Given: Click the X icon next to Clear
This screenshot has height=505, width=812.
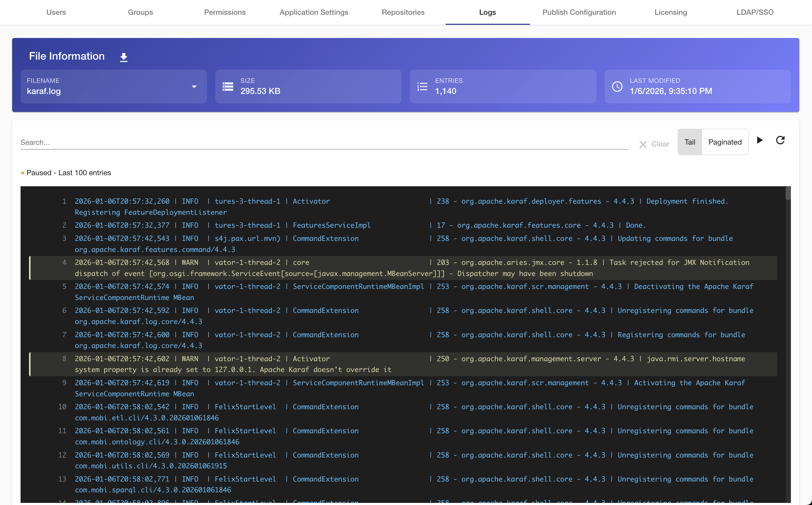Looking at the screenshot, I should pos(643,144).
